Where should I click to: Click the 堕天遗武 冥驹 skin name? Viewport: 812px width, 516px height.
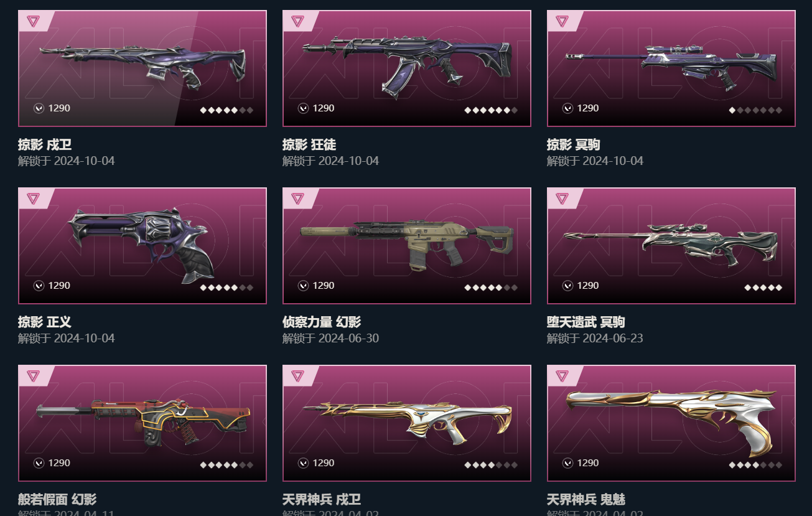[x=586, y=322]
